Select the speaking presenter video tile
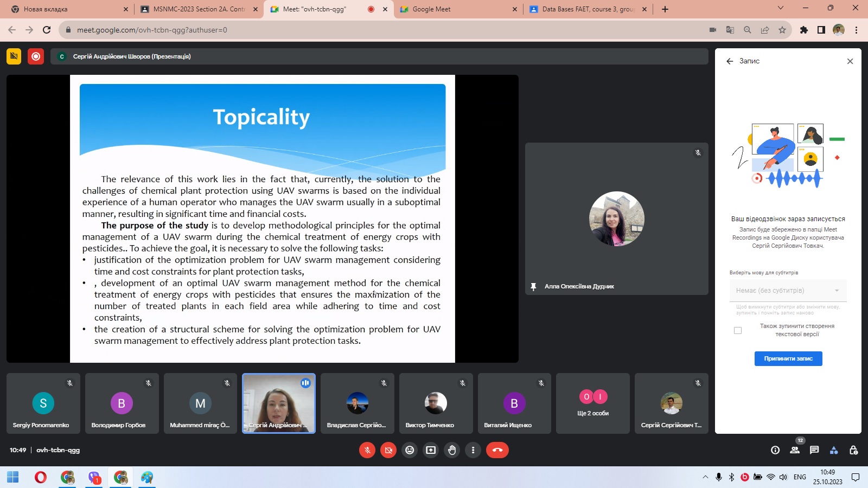868x488 pixels. [279, 403]
